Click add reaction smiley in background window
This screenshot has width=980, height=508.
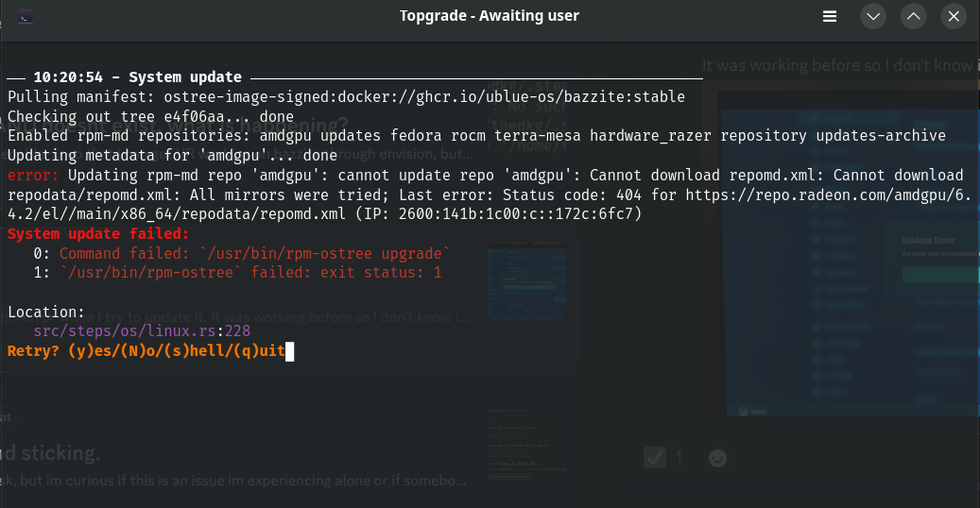click(x=717, y=458)
